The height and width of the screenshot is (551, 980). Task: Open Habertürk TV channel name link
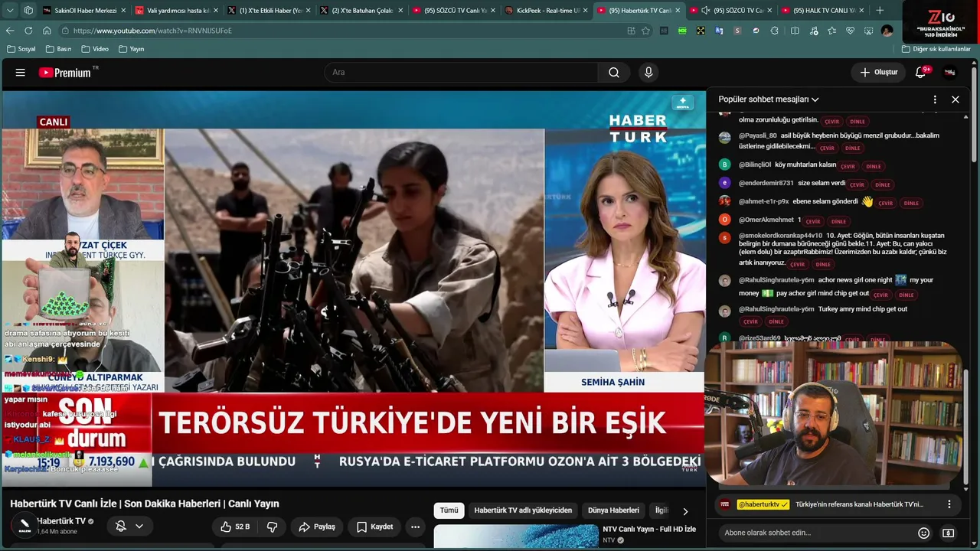61,521
